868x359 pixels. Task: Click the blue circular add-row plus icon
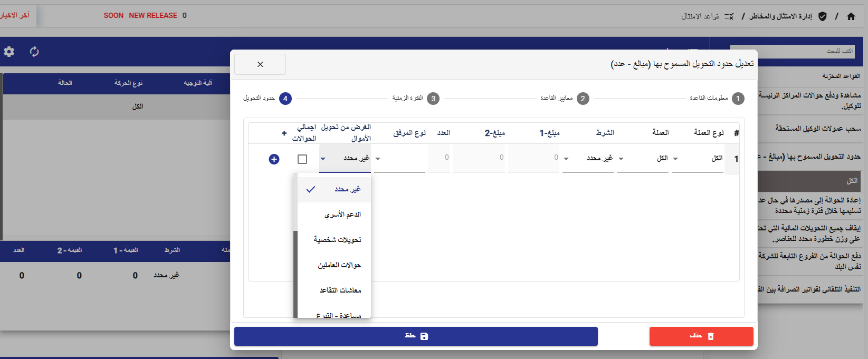[274, 159]
